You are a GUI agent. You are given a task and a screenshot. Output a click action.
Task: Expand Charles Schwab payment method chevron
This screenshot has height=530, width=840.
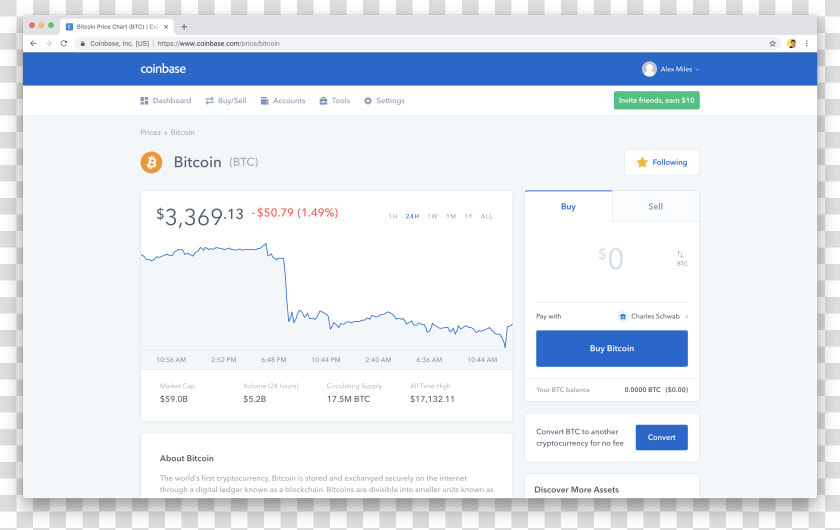[686, 316]
